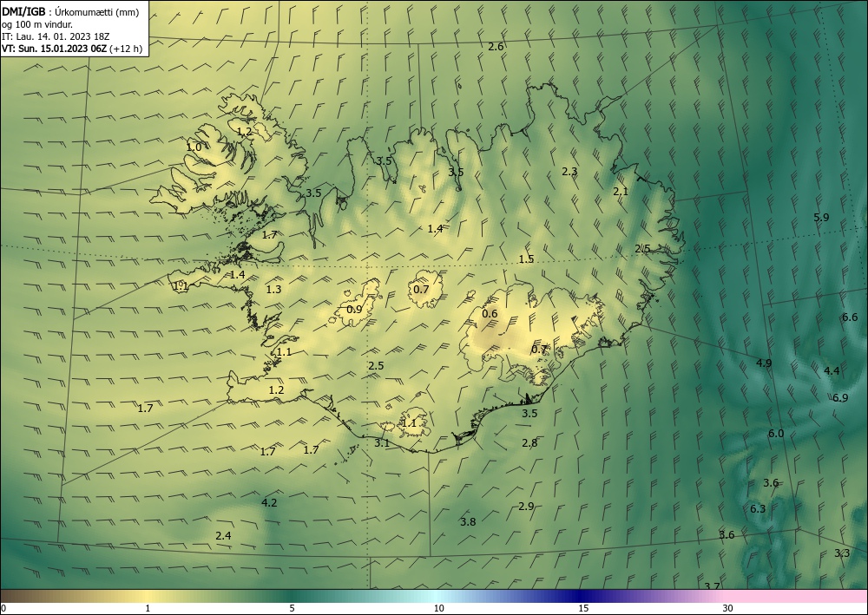Click the brown start of the color scale
Screen dimensions: 868x615
coord(16,596)
